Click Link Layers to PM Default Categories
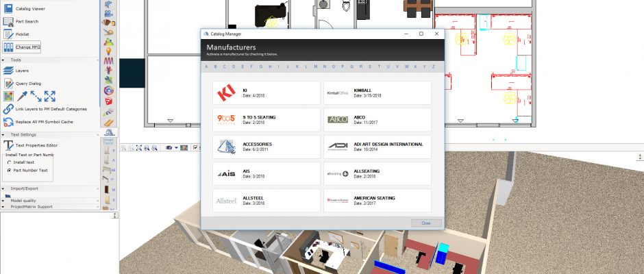 (45, 110)
